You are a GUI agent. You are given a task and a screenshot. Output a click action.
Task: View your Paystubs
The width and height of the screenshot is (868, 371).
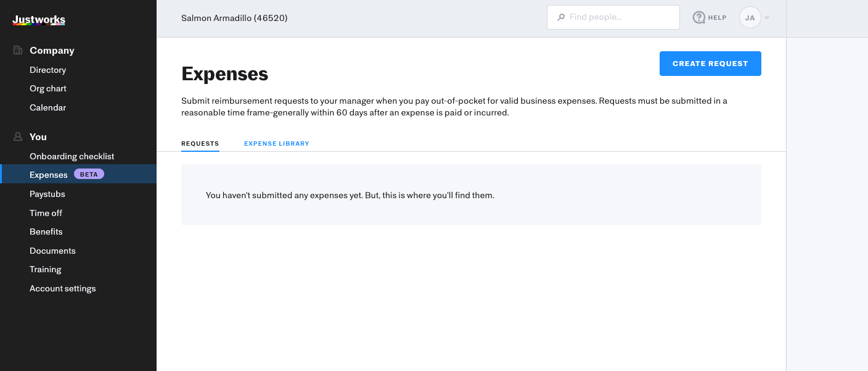tap(47, 194)
